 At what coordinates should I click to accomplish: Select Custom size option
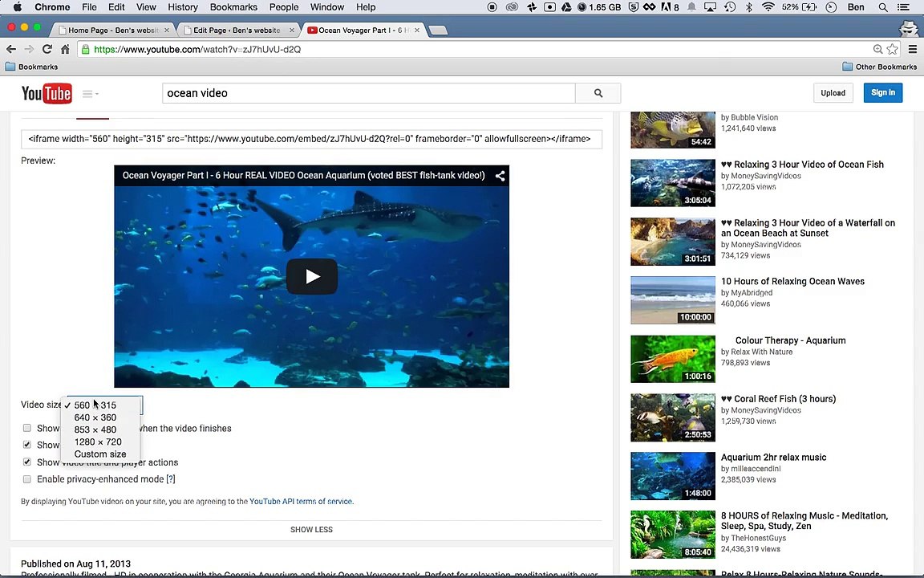[100, 454]
